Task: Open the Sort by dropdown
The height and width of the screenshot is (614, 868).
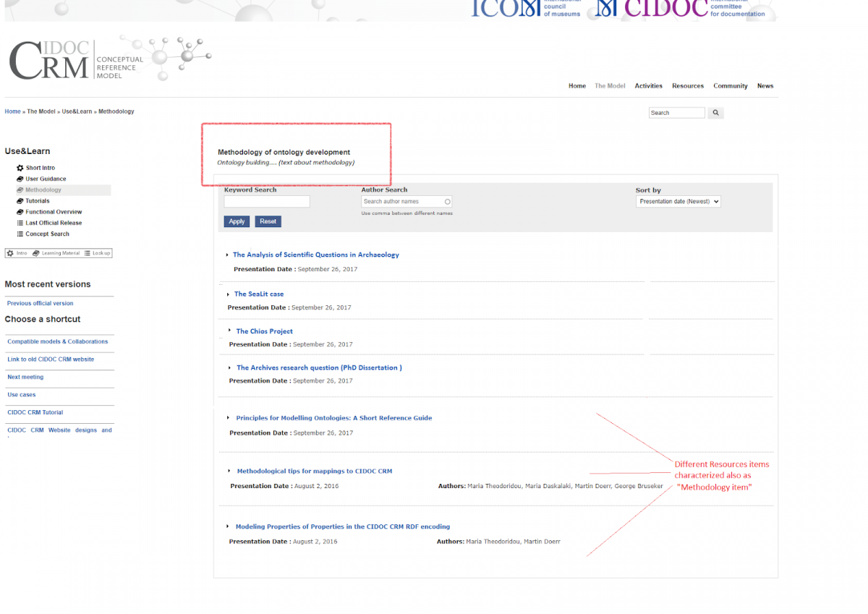Action: (678, 202)
